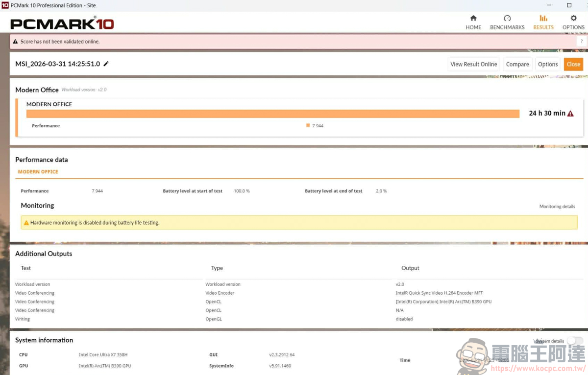
Task: Open the result Options button next to Compare
Action: click(x=547, y=64)
